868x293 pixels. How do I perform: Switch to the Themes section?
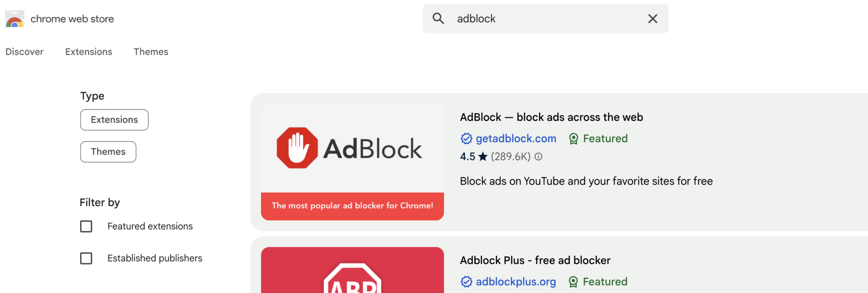(x=151, y=51)
